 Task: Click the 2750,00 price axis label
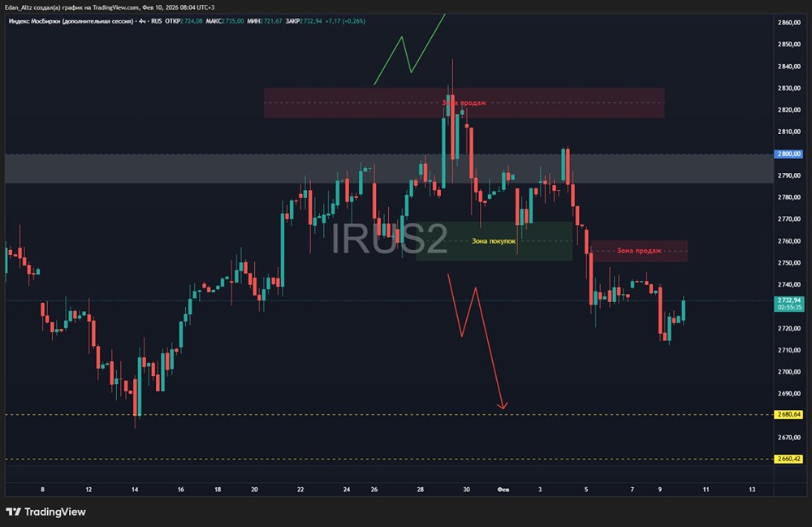pos(788,262)
